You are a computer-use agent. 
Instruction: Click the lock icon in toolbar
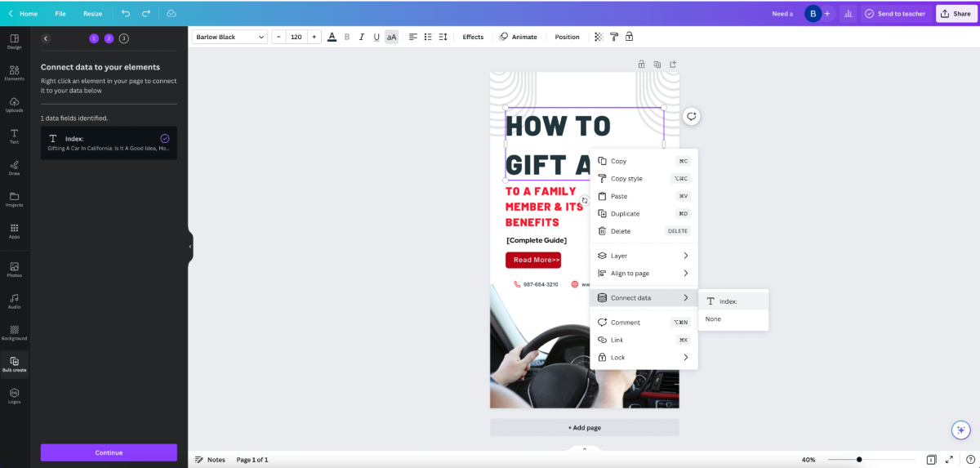pos(630,37)
